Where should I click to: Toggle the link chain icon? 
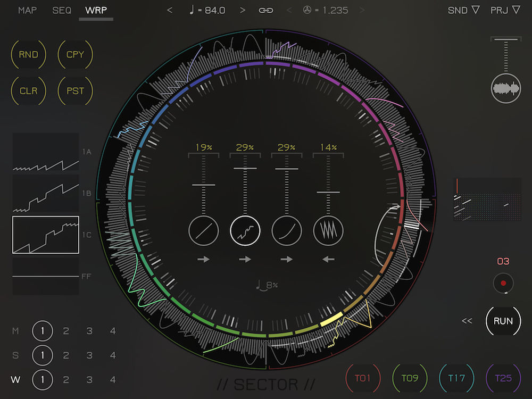tap(265, 11)
